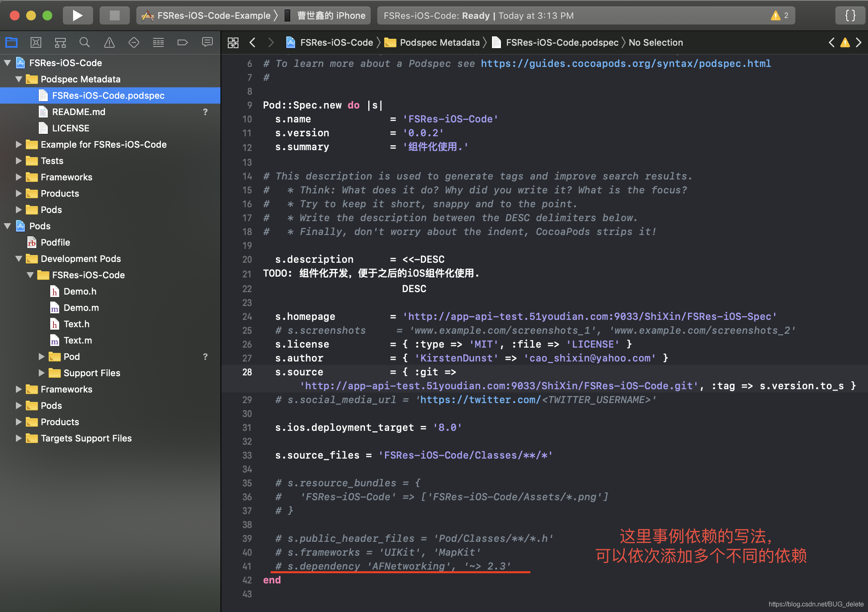Open the Report navigator speech icon
Screen dimensions: 868x612
(x=207, y=42)
